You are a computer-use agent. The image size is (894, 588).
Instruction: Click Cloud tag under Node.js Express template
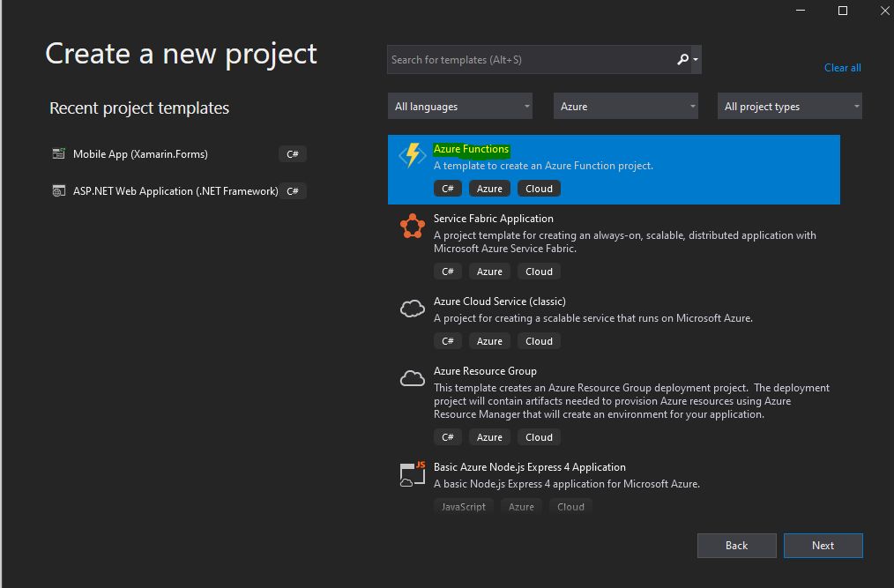tap(570, 506)
